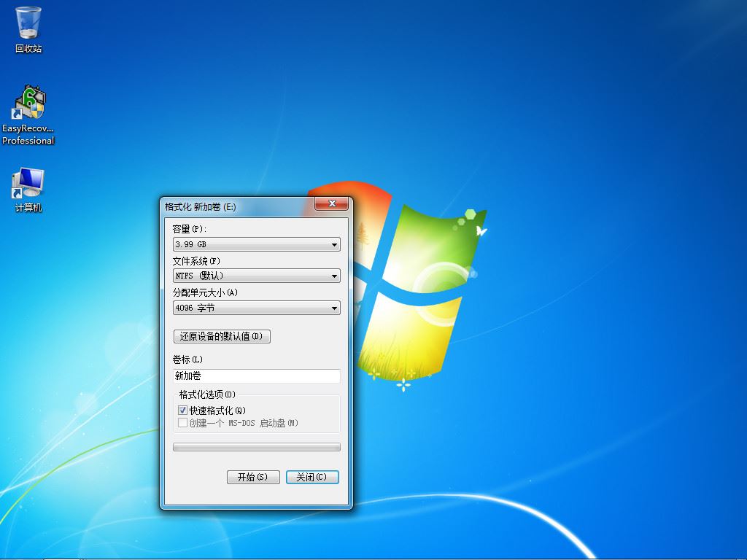The width and height of the screenshot is (747, 560).
Task: Click the 开始 start button
Action: 253,477
